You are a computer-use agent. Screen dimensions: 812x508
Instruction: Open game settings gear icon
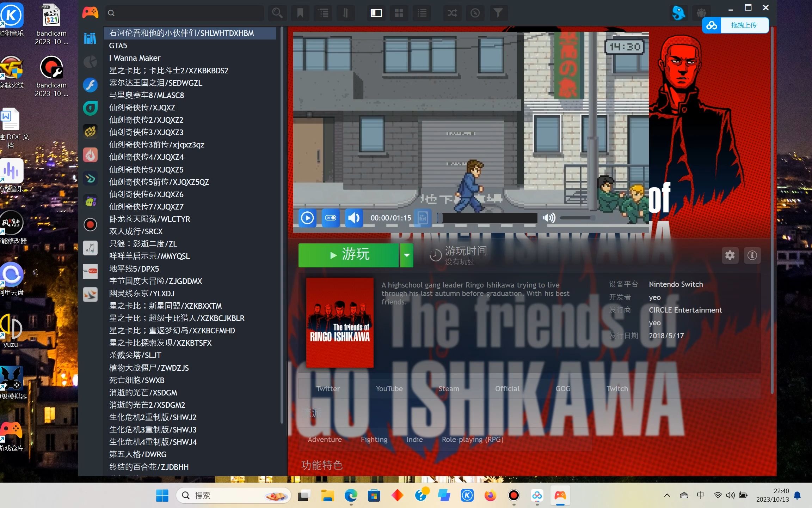730,255
